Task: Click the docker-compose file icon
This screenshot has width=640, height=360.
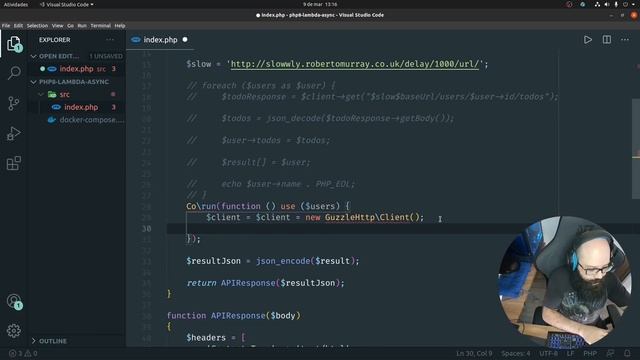Action: tap(52, 120)
